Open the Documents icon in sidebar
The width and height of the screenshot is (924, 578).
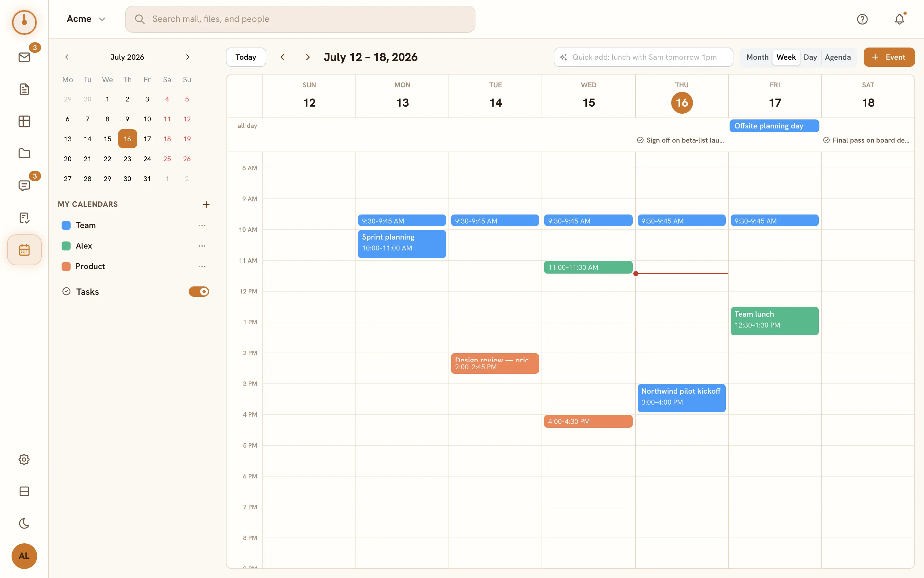click(24, 90)
